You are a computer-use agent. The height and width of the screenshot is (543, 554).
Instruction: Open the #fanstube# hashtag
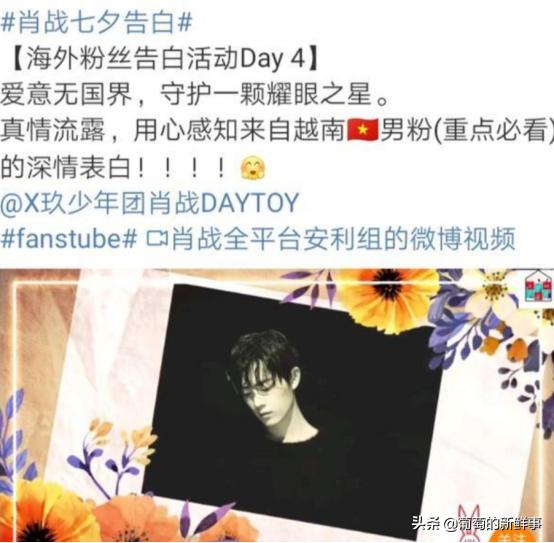tap(69, 239)
